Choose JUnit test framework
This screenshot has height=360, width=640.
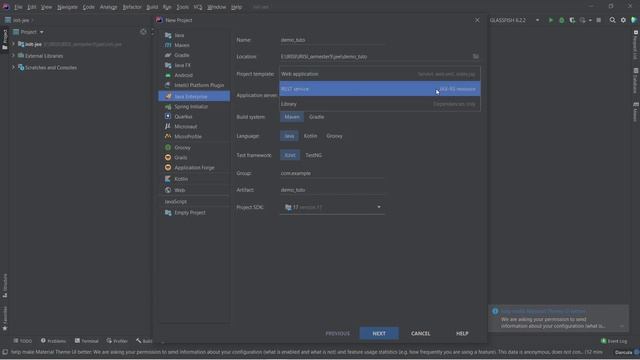(x=290, y=155)
